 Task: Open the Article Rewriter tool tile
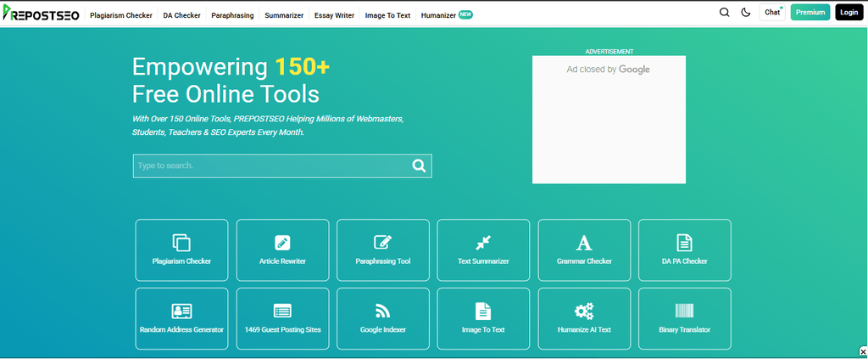coord(282,250)
